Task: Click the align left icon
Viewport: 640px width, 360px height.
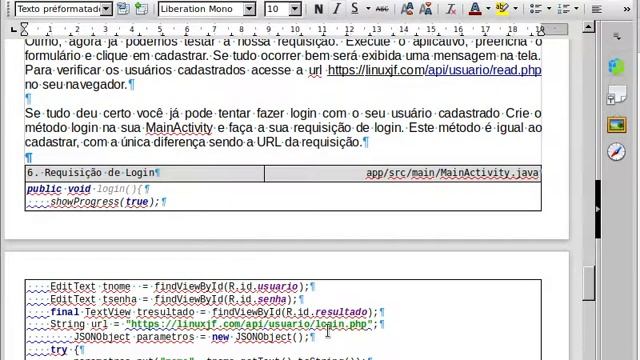Action: [597, 9]
